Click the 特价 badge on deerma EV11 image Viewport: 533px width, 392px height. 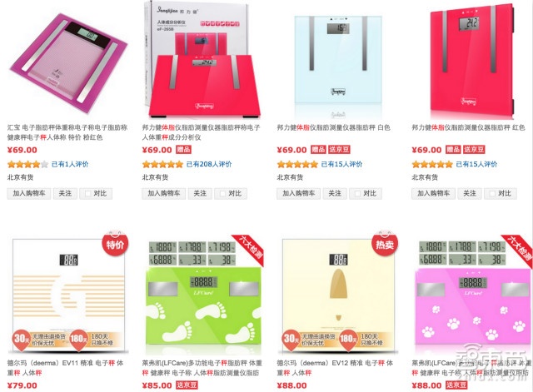pos(115,244)
